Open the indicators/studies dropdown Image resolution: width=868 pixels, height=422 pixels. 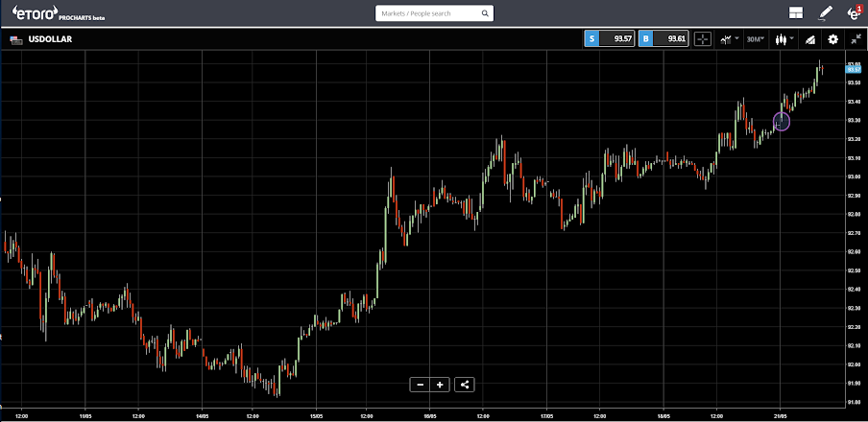point(730,39)
